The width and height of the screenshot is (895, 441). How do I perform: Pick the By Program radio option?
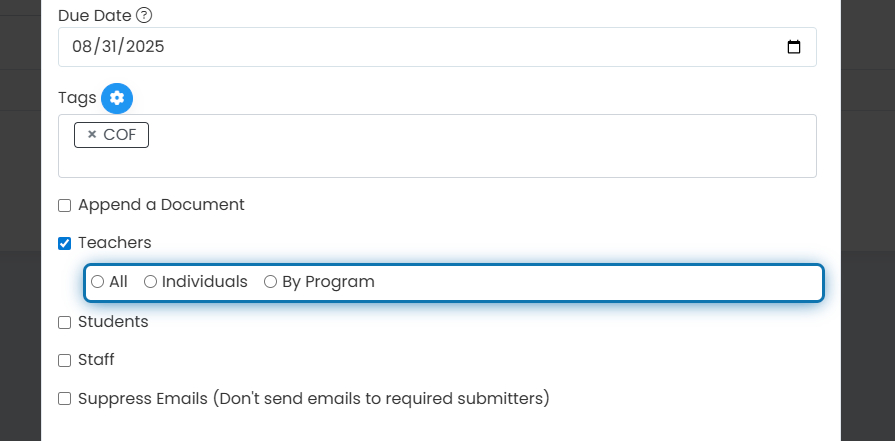(271, 282)
